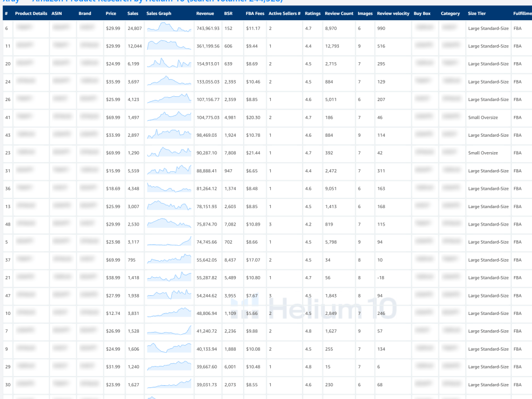Click the Product Details column header
Screen dimensions: 532x399
click(x=31, y=14)
